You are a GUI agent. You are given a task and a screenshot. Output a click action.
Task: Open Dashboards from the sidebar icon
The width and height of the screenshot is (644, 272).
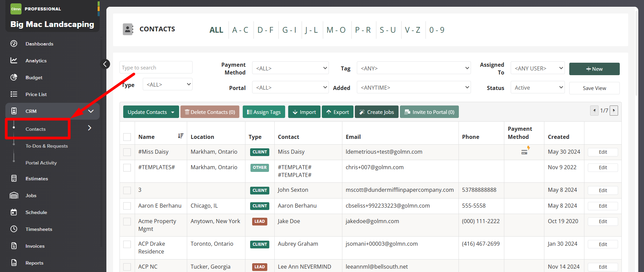pyautogui.click(x=14, y=43)
